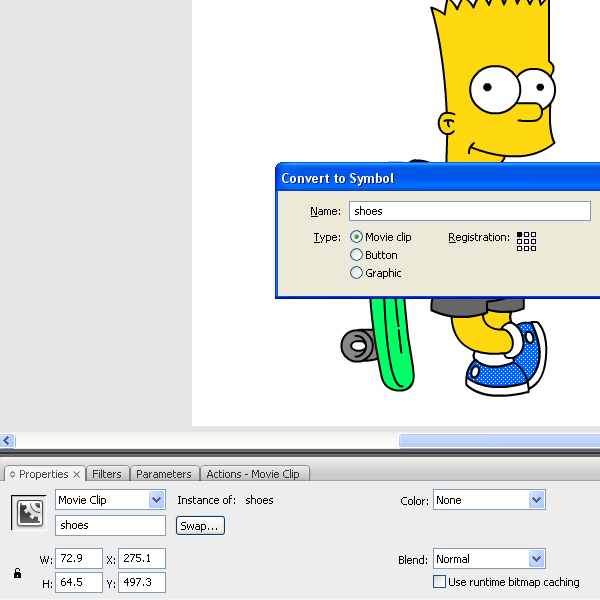This screenshot has width=600, height=600.
Task: Click the W field showing 72.9
Action: click(x=79, y=558)
